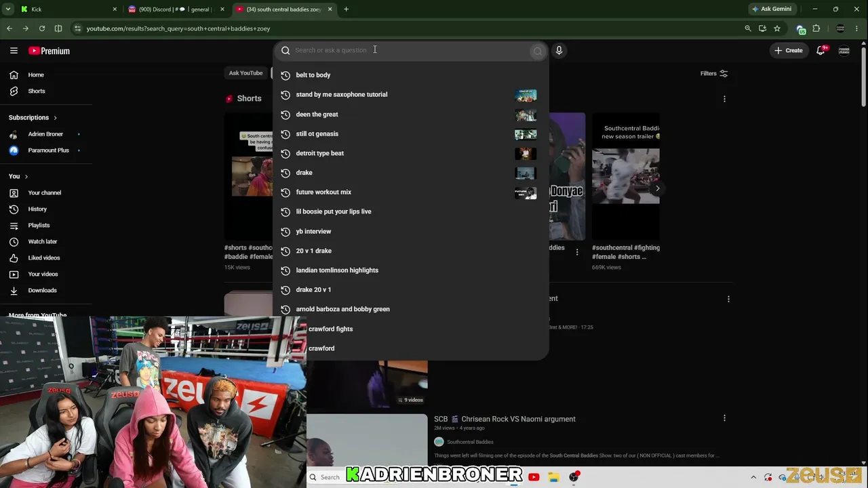Go back with the browser back arrow

click(x=9, y=28)
